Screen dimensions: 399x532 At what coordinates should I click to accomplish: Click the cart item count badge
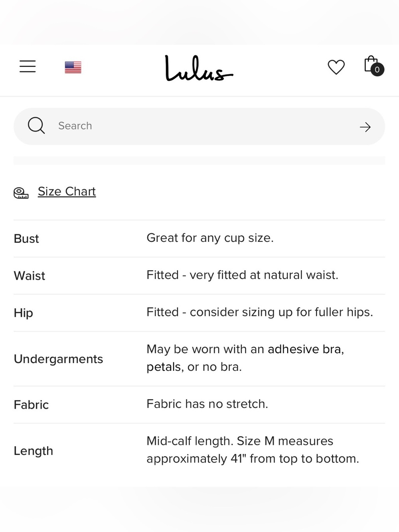click(x=377, y=69)
